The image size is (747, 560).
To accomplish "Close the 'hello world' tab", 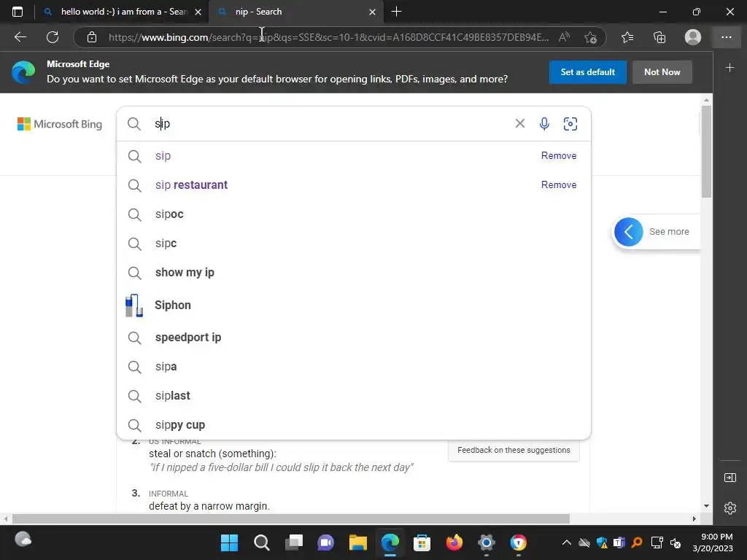I will (198, 12).
